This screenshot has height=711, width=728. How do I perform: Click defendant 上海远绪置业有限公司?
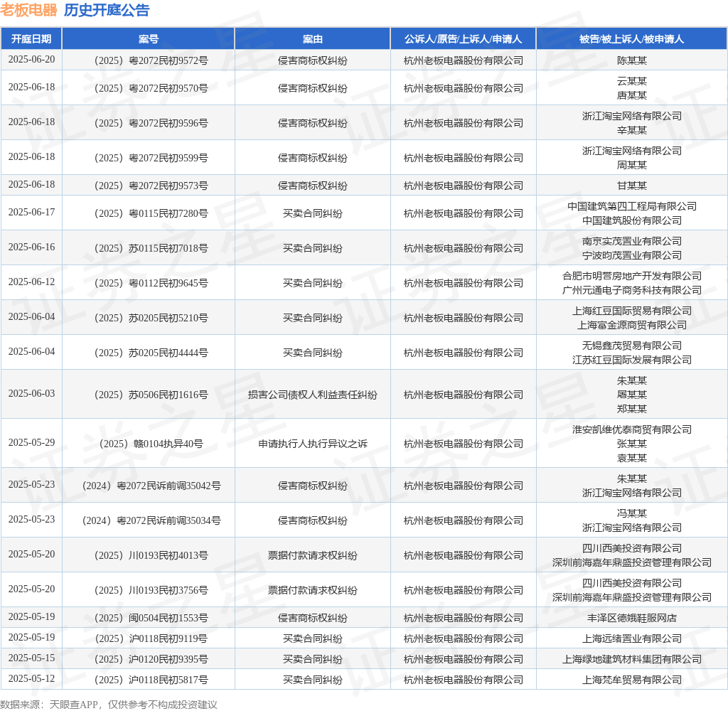pyautogui.click(x=632, y=638)
